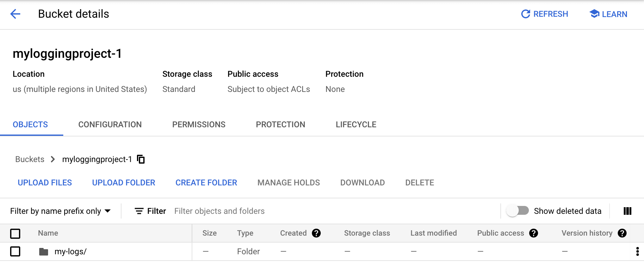Open the Learn panel

(608, 14)
